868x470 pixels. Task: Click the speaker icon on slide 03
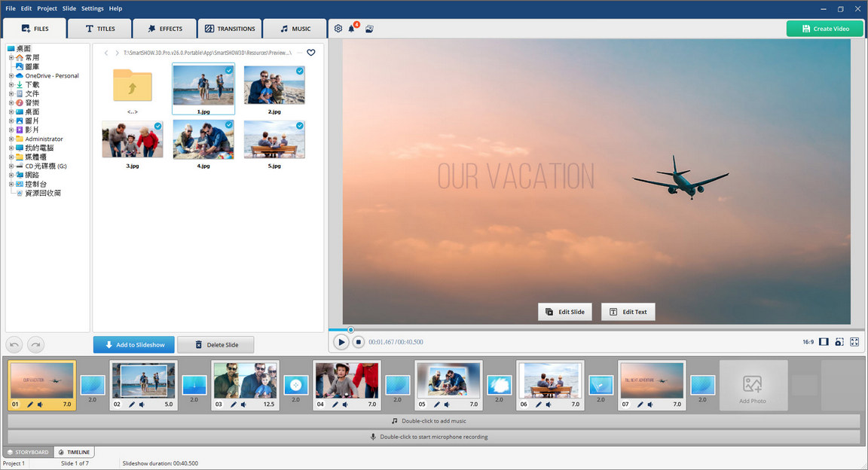click(x=243, y=404)
